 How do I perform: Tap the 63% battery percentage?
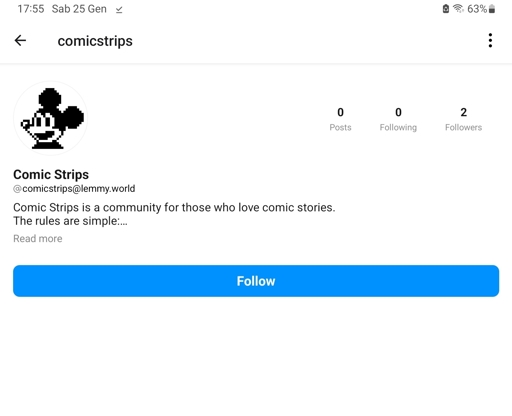click(x=477, y=9)
